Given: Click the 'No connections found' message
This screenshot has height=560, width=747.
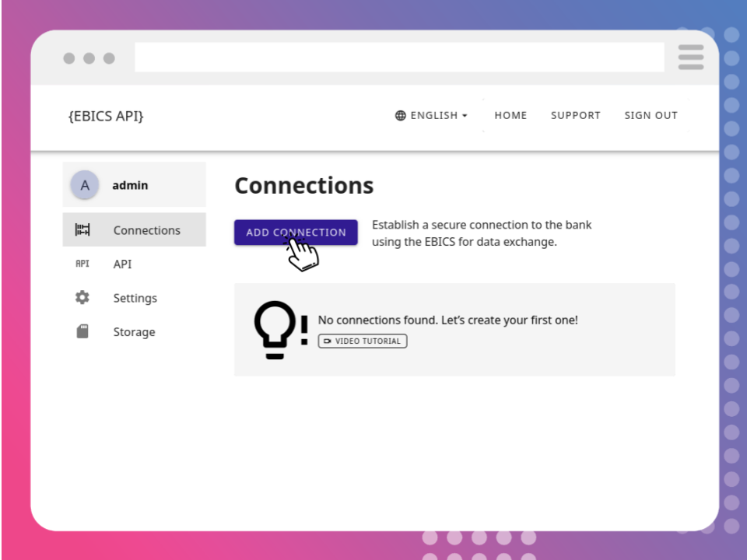Looking at the screenshot, I should (448, 320).
